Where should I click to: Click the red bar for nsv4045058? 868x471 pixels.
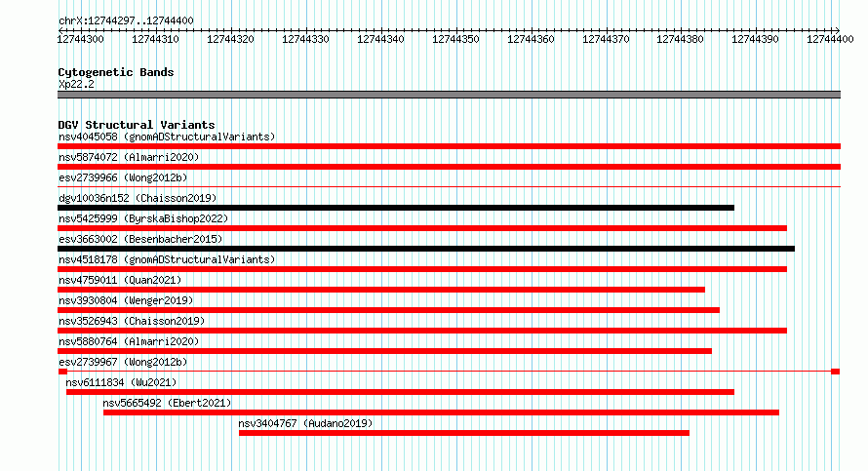coord(449,146)
